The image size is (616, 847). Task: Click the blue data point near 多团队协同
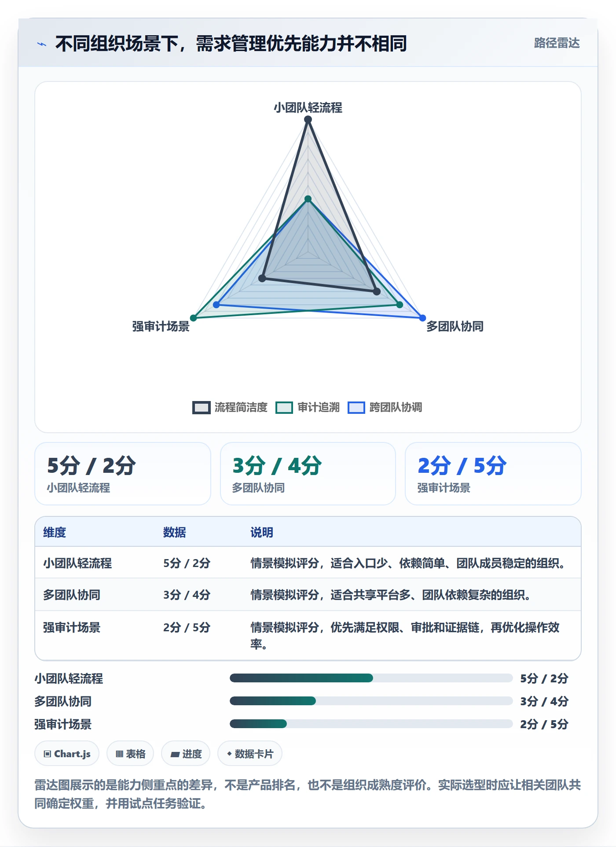(422, 318)
